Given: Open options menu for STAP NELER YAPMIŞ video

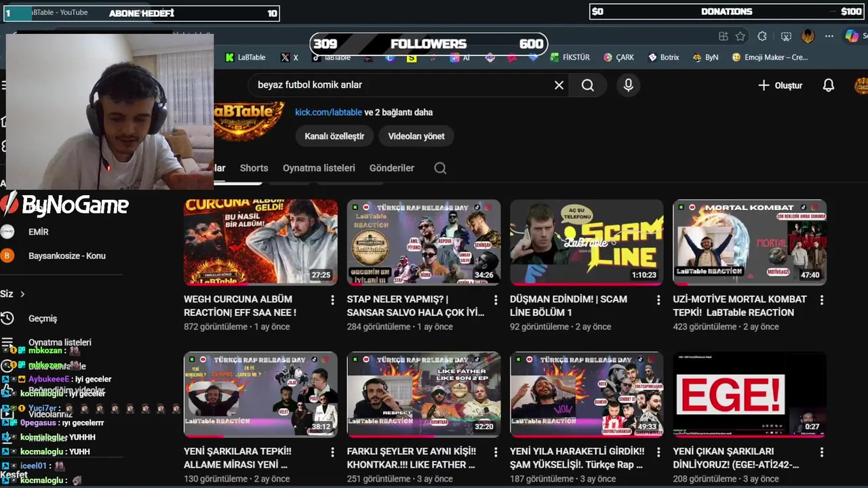Looking at the screenshot, I should [496, 300].
